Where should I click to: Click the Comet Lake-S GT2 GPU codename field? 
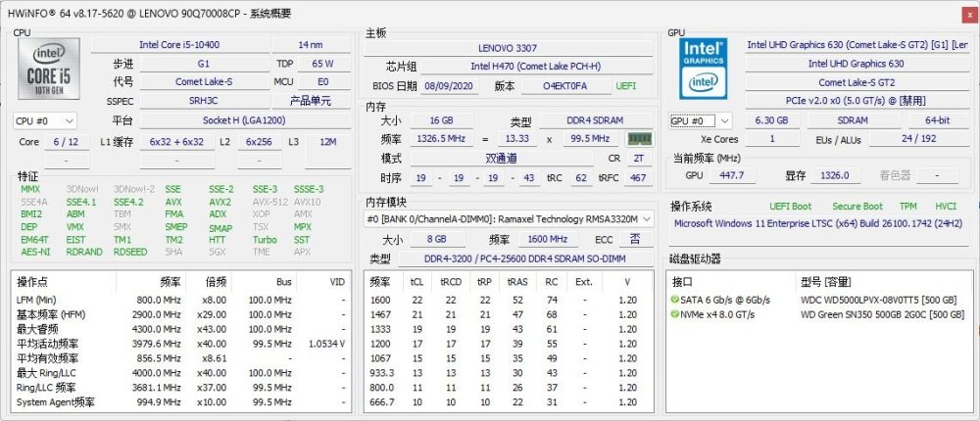[x=857, y=82]
